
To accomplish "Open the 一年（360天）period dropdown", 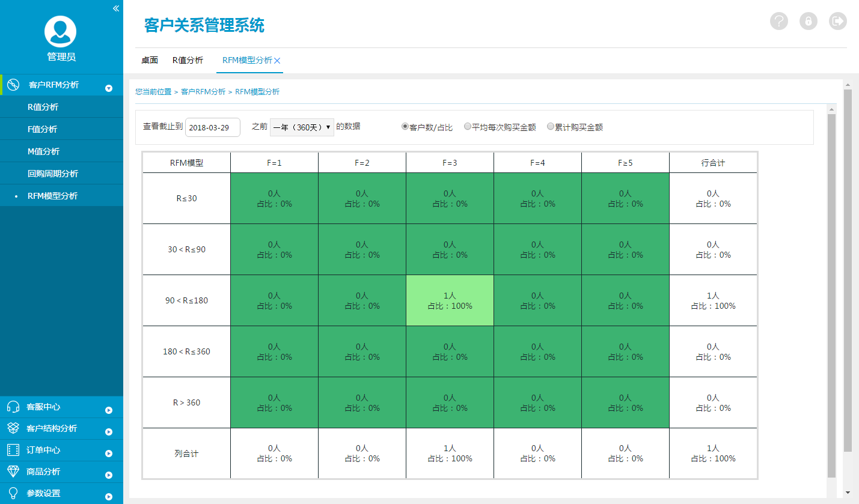I will click(x=302, y=127).
